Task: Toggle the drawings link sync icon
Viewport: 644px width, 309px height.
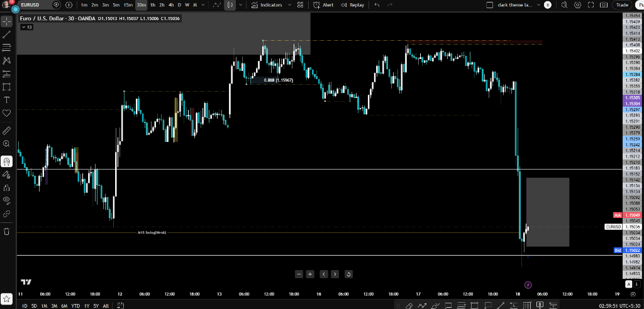Action: click(6, 214)
